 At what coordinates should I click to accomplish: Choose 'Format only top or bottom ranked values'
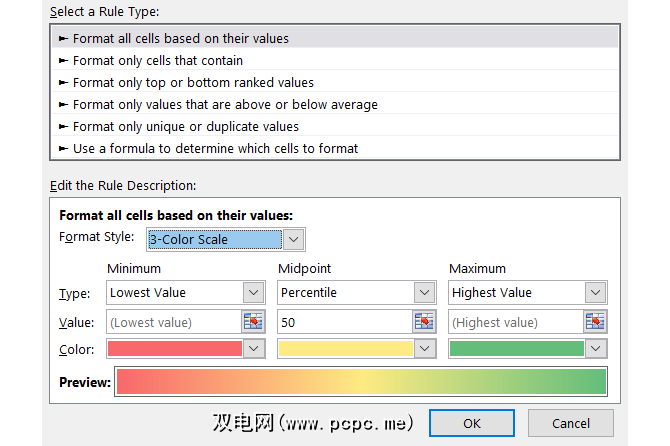(193, 82)
